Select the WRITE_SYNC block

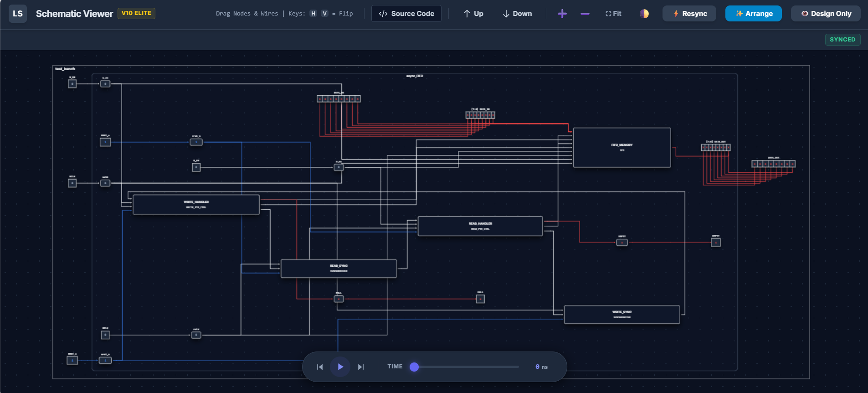tap(622, 315)
